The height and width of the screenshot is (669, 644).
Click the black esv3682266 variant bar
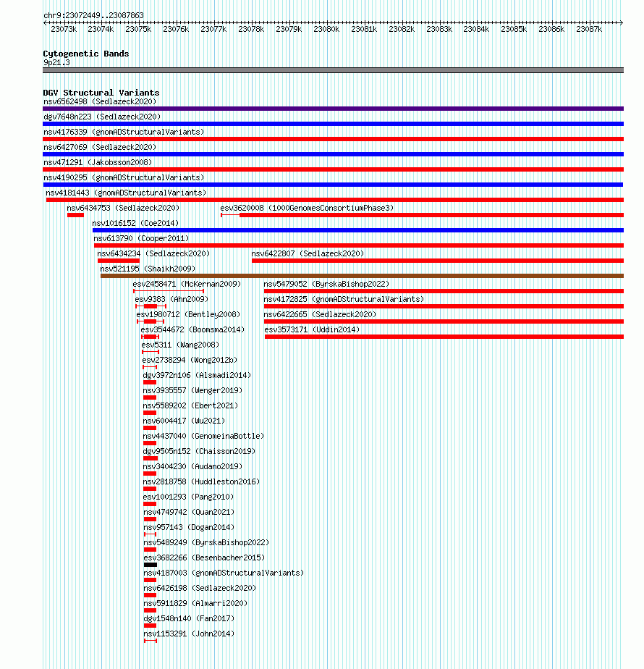151,565
